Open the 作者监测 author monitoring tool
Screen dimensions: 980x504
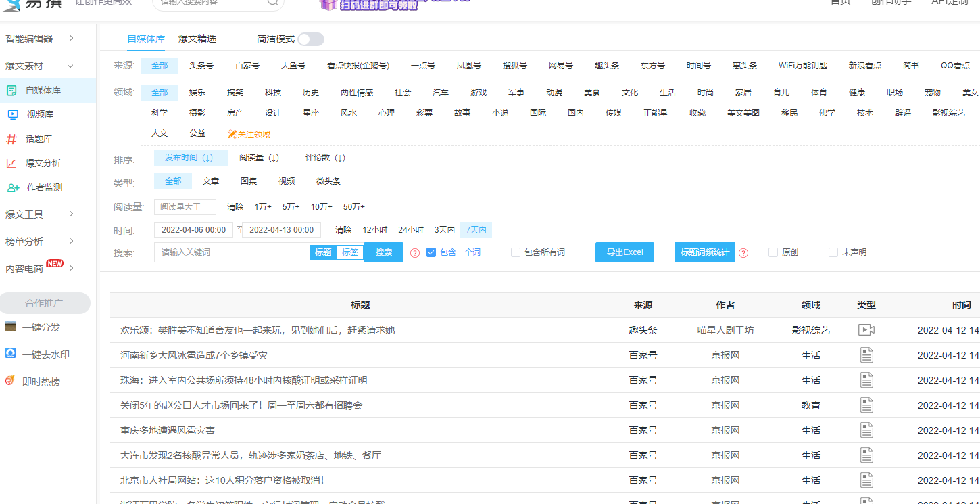[45, 187]
